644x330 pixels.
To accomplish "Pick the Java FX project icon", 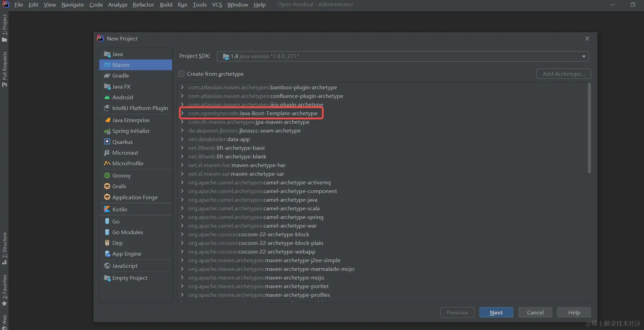I will point(107,86).
